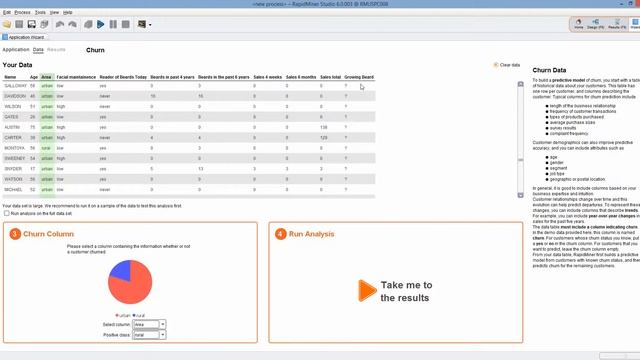Run the process with the blue play icon
The height and width of the screenshot is (360, 640).
tap(100, 24)
